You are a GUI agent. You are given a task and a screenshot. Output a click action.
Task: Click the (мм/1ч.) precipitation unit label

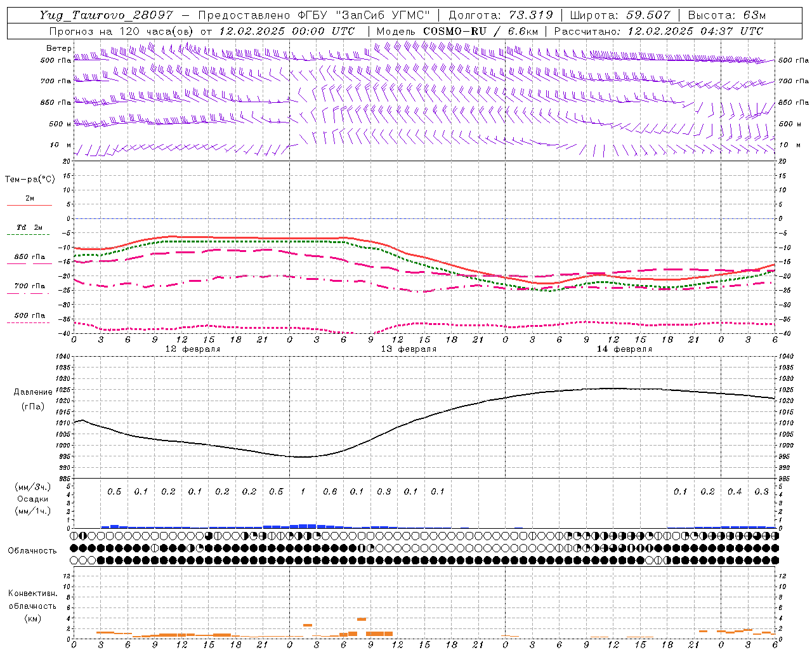coord(33,511)
